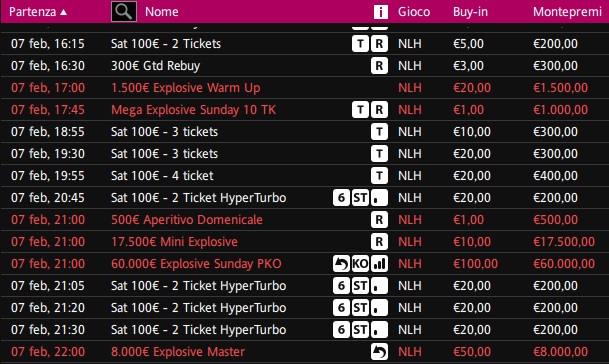Sort by Partenza column ascending arrow
Image resolution: width=609 pixels, height=364 pixels.
coord(64,12)
